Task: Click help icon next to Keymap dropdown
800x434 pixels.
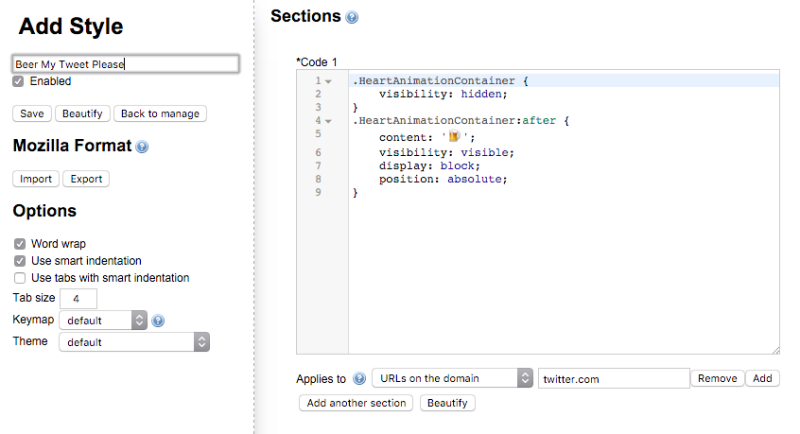Action: coord(158,321)
